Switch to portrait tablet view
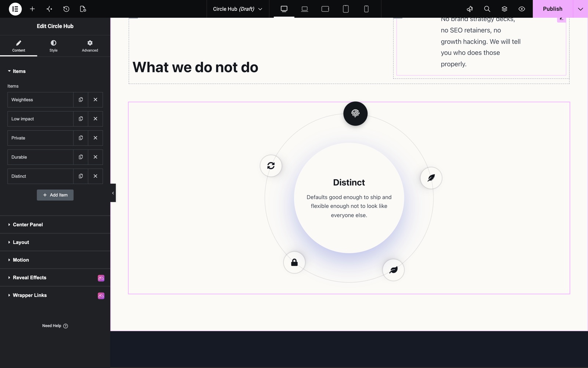The height and width of the screenshot is (368, 588). 346,9
